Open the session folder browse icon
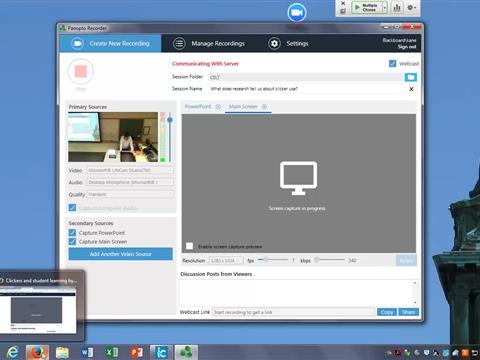The width and height of the screenshot is (480, 360). 411,77
